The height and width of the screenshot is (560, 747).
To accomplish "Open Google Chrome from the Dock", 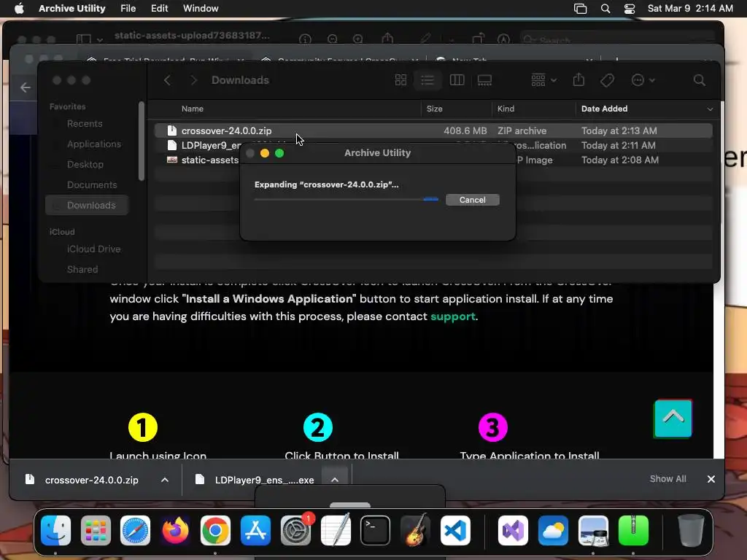I will (x=215, y=530).
